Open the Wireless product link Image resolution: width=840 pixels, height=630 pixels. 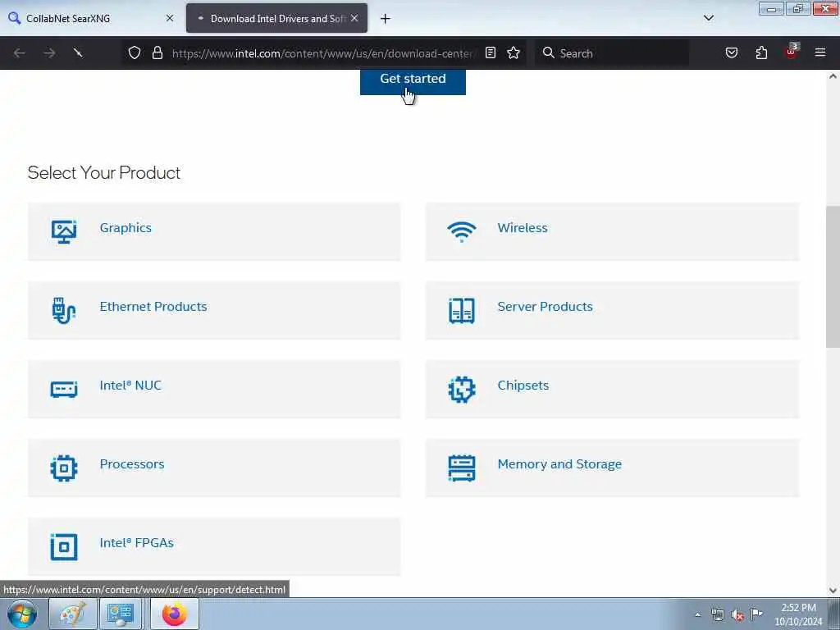[523, 228]
